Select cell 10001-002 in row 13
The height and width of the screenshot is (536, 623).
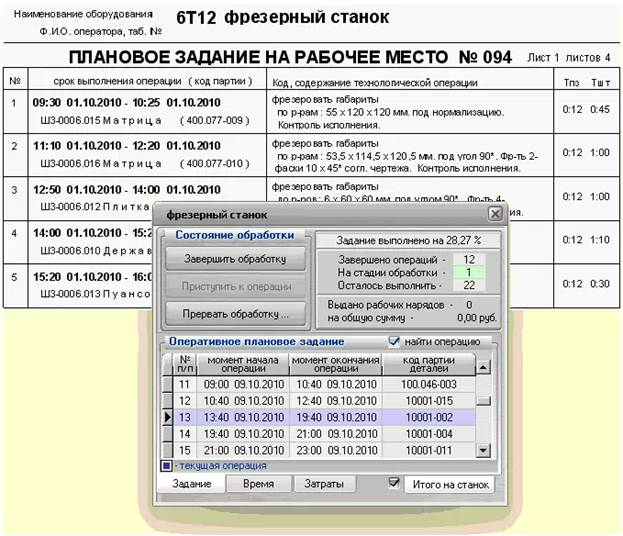click(429, 417)
